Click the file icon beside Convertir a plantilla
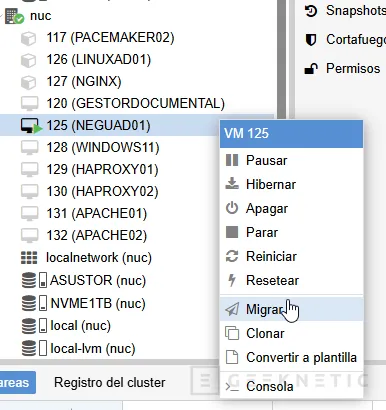The width and height of the screenshot is (386, 410). (232, 357)
